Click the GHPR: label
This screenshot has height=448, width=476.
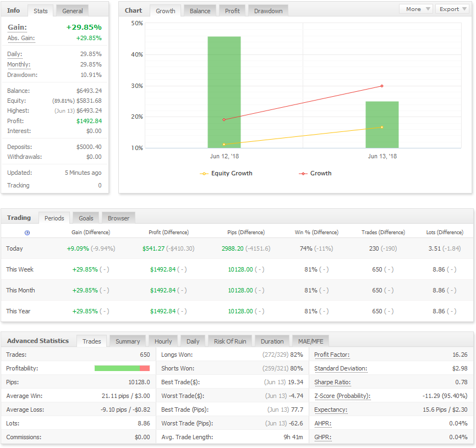[x=322, y=437]
